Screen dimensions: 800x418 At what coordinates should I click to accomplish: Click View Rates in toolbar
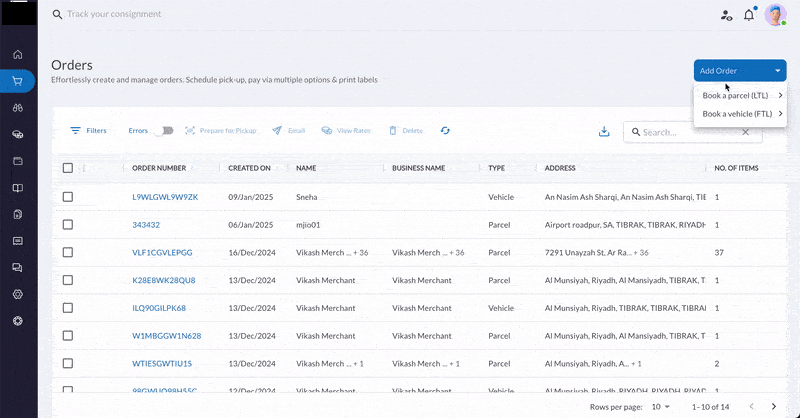[346, 131]
